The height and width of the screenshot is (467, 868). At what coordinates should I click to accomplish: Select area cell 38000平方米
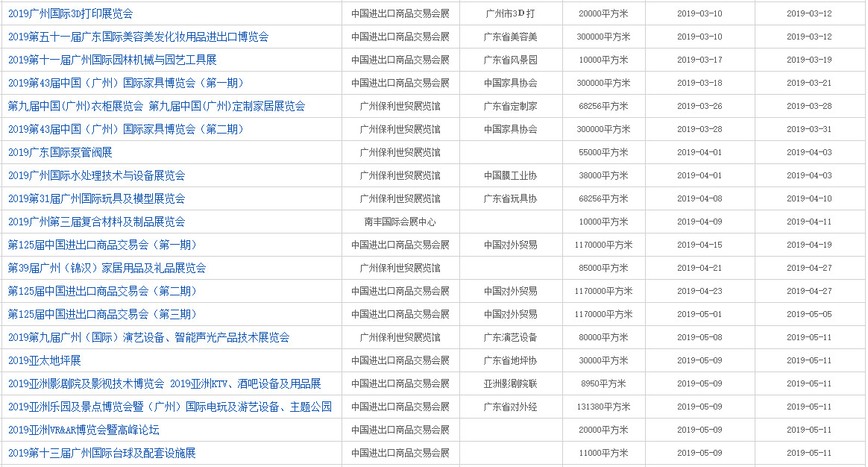point(603,175)
